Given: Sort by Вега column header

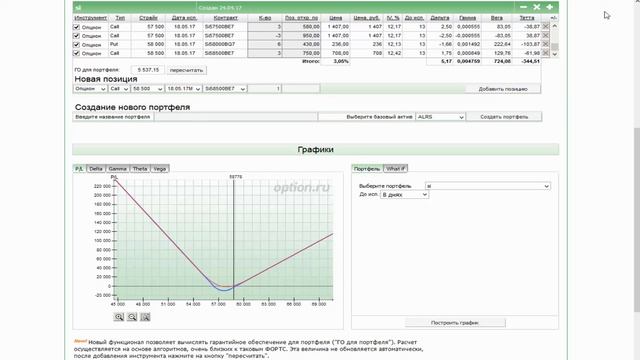Looking at the screenshot, I should coord(497,18).
